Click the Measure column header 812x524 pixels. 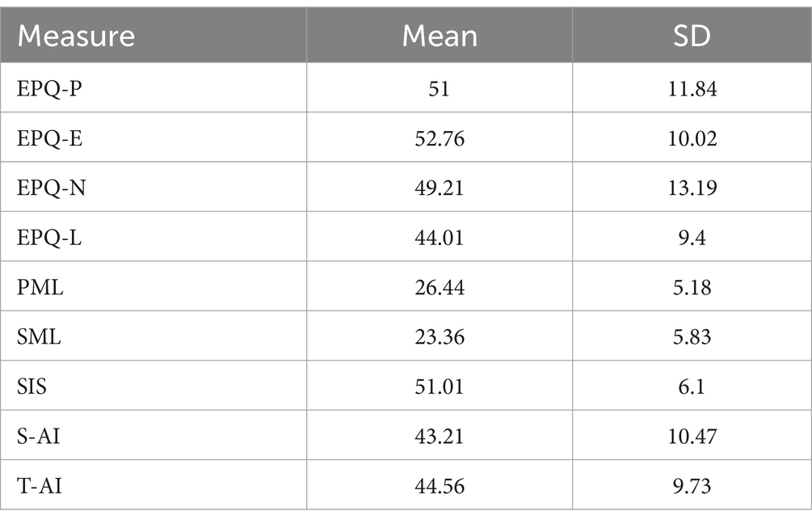[x=76, y=36]
